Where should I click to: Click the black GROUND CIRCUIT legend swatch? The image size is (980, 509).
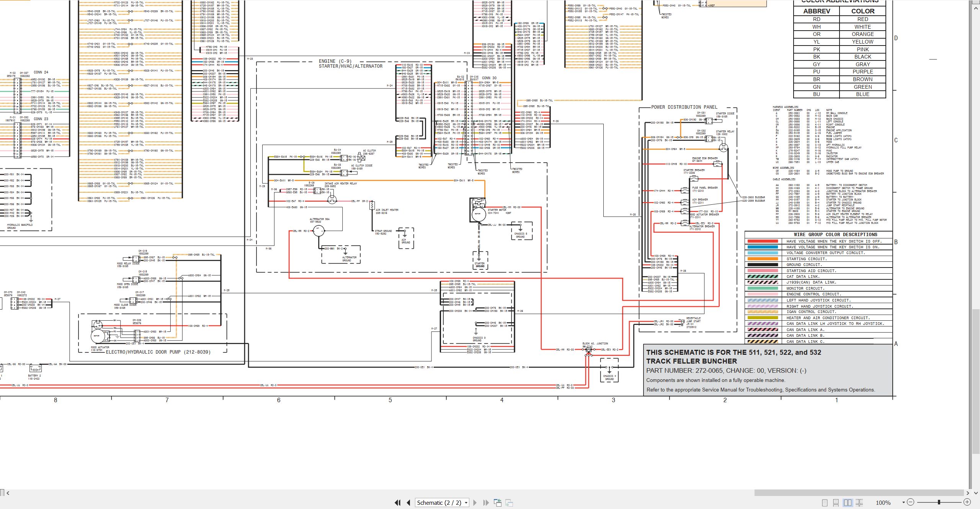point(763,264)
